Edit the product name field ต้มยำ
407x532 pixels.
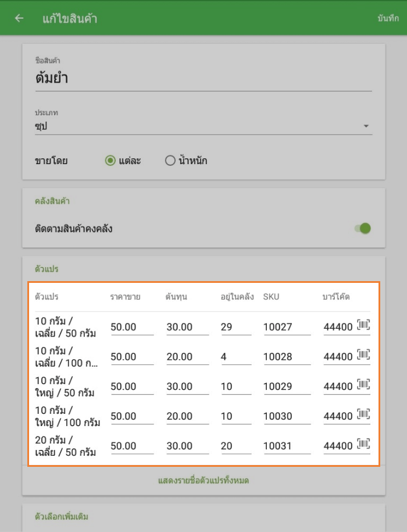click(x=203, y=79)
